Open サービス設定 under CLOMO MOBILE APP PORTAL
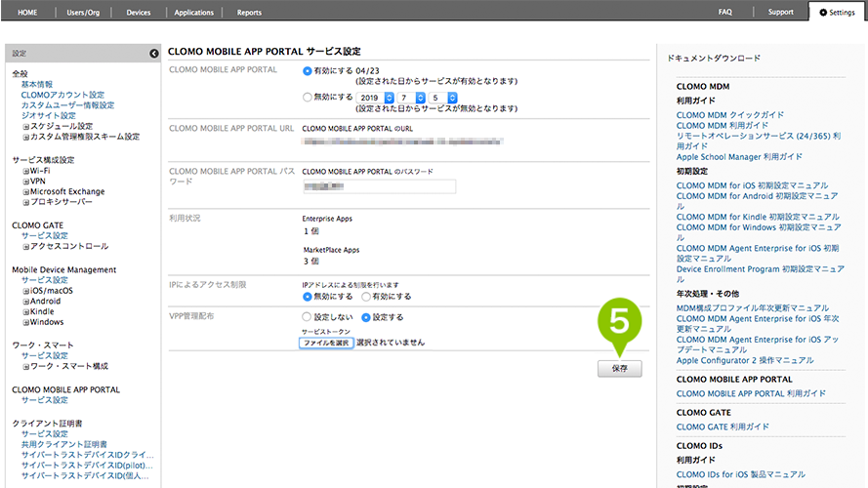 [44, 400]
